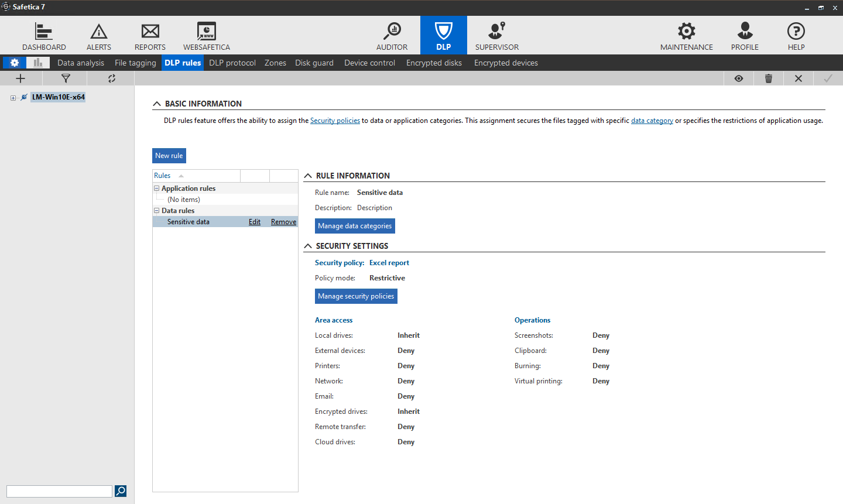
Task: Open the data category link
Action: pyautogui.click(x=652, y=121)
